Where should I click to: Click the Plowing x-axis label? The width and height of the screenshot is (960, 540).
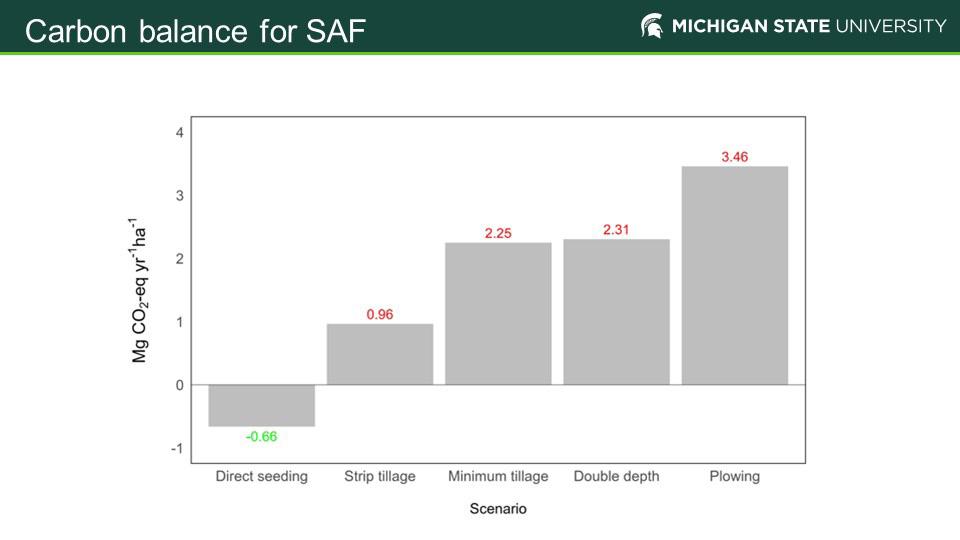coord(735,476)
